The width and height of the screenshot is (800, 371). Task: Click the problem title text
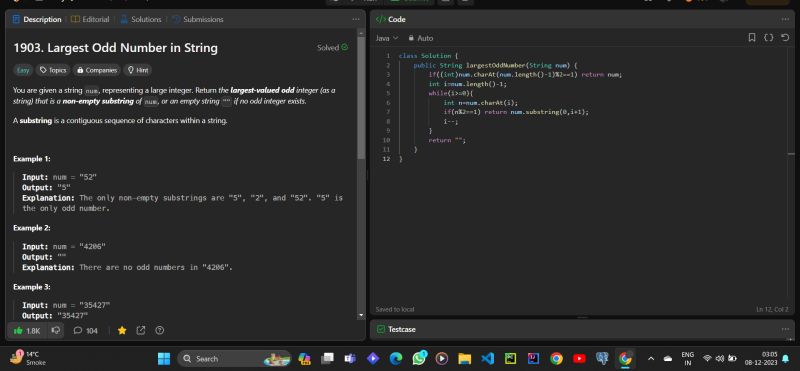pyautogui.click(x=115, y=48)
